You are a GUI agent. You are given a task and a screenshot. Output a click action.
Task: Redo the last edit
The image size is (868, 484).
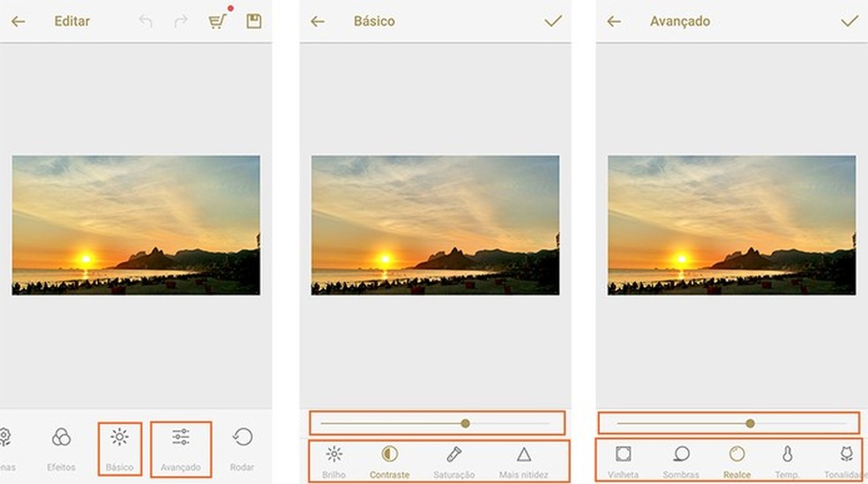coord(181,21)
